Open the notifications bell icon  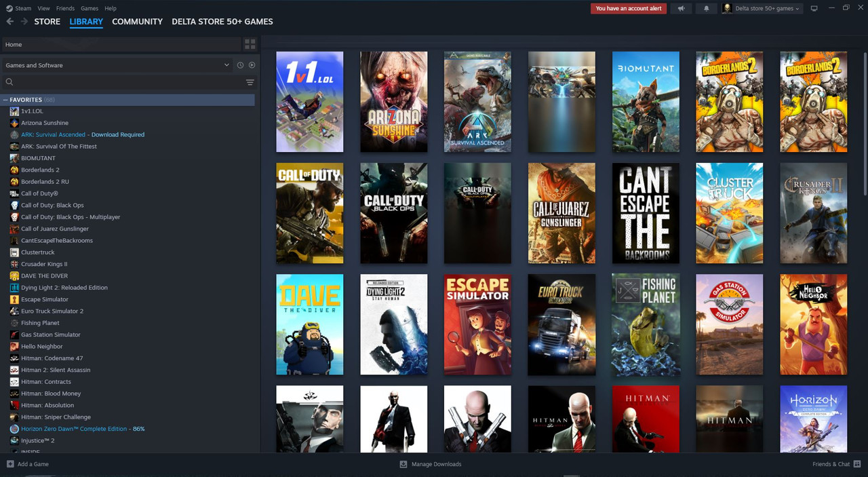click(706, 8)
